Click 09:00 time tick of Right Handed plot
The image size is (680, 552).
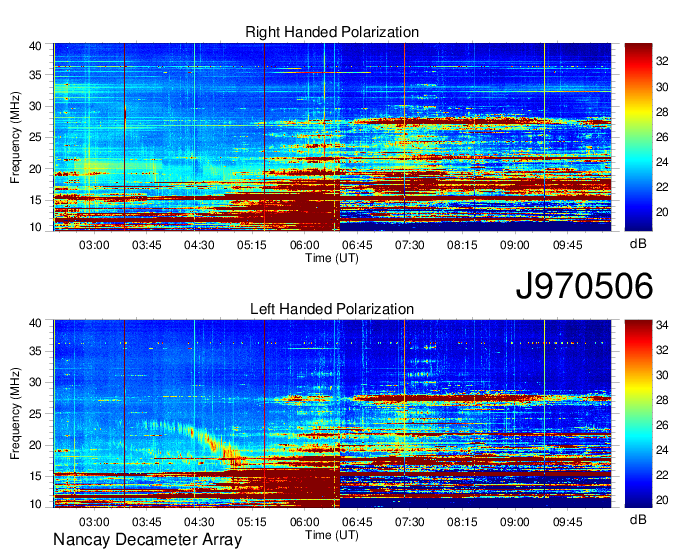point(515,245)
